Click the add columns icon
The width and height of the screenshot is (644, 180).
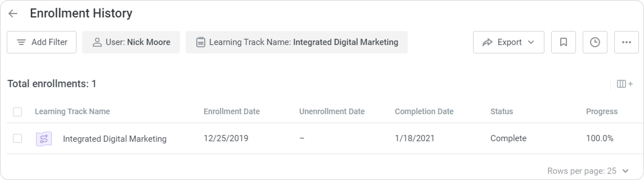point(625,84)
